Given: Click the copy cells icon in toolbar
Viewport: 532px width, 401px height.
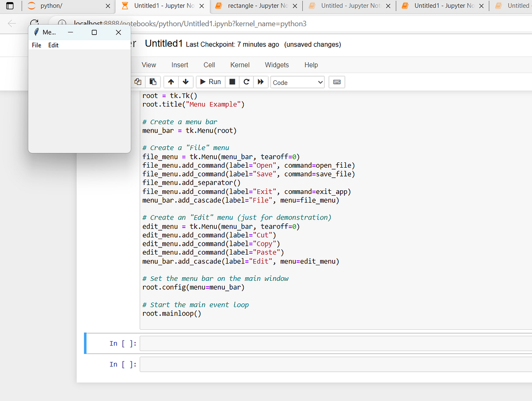Looking at the screenshot, I should click(138, 82).
